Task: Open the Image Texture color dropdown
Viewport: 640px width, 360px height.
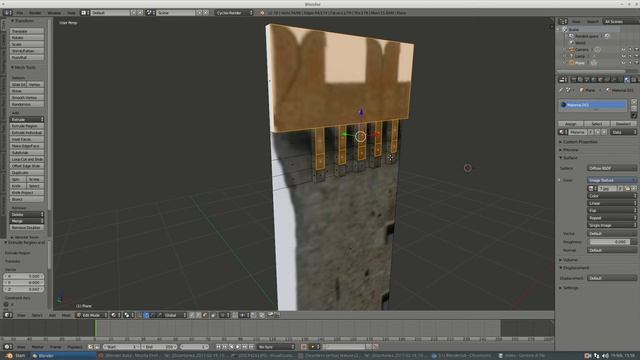Action: tap(612, 180)
